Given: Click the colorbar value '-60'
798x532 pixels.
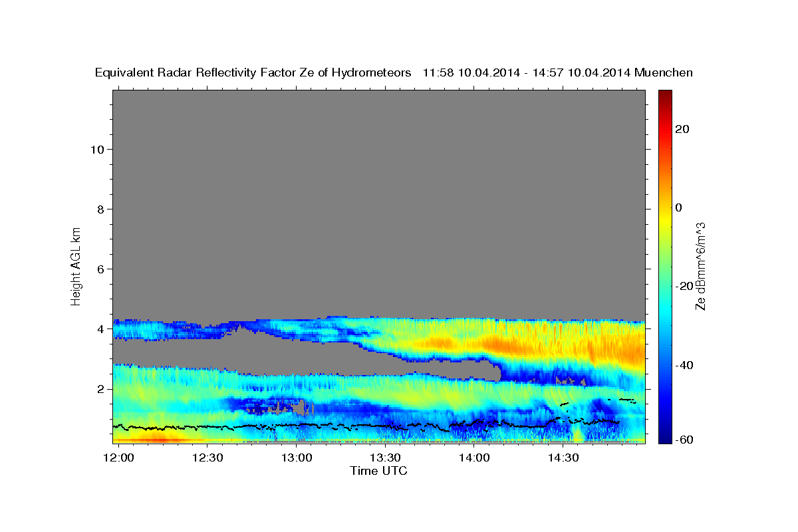Looking at the screenshot, I should coord(683,438).
